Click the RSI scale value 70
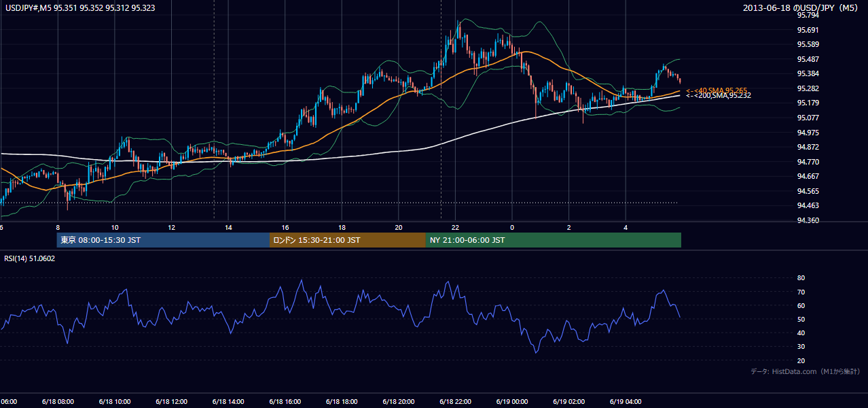Image resolution: width=868 pixels, height=408 pixels. [x=801, y=292]
